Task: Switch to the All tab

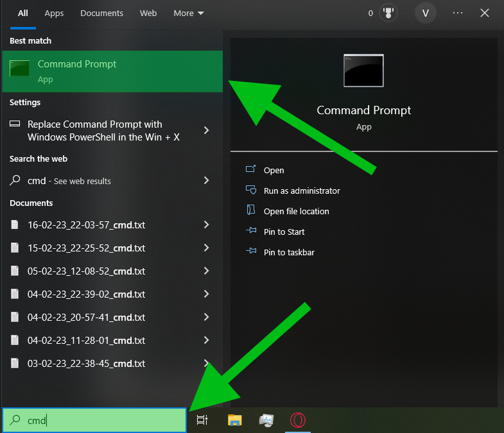Action: coord(23,13)
